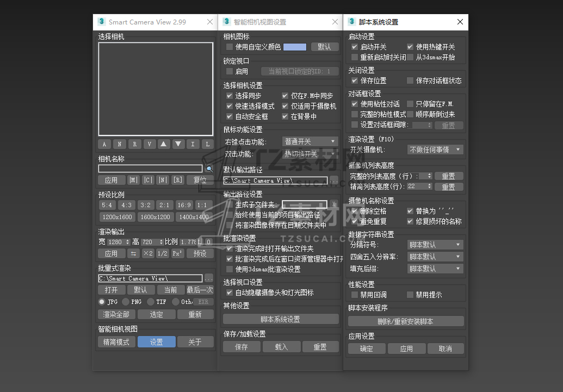Click the custom icon color swatch
Image resolution: width=563 pixels, height=392 pixels.
(295, 47)
